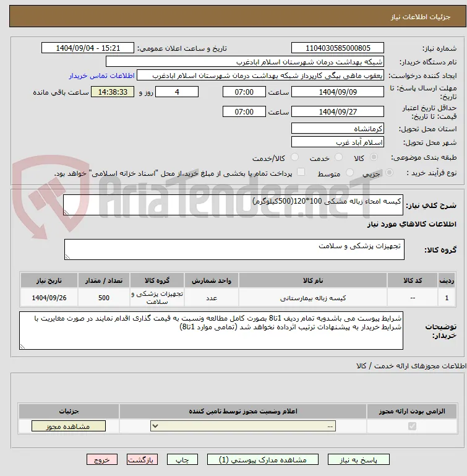Click the شهر محل تحویل field
This screenshot has height=476, width=467.
click(x=338, y=142)
